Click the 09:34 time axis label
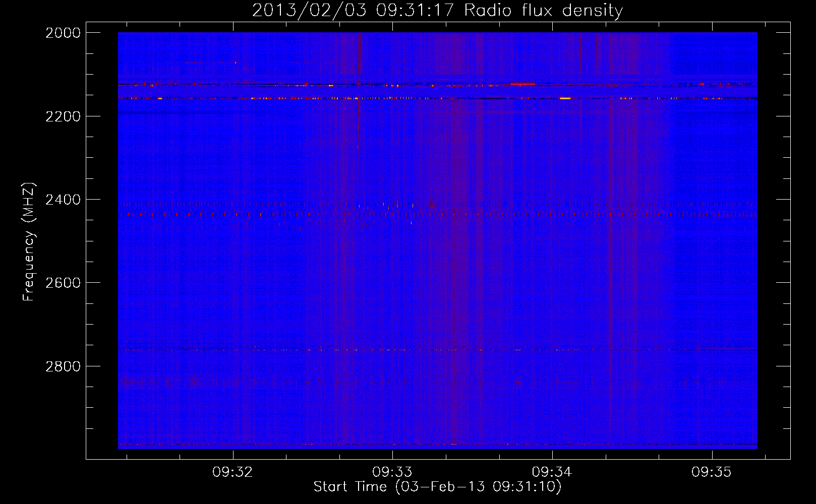This screenshot has width=816, height=504. (x=552, y=472)
